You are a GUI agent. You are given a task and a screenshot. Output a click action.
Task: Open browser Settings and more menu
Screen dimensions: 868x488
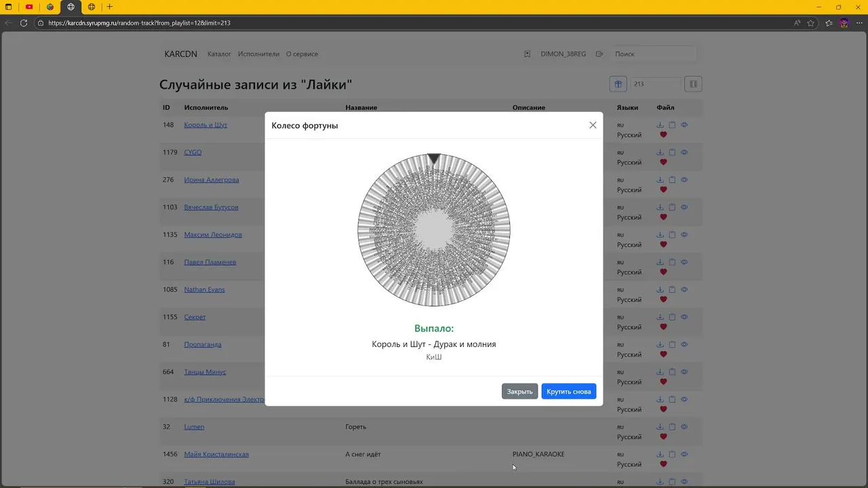858,23
